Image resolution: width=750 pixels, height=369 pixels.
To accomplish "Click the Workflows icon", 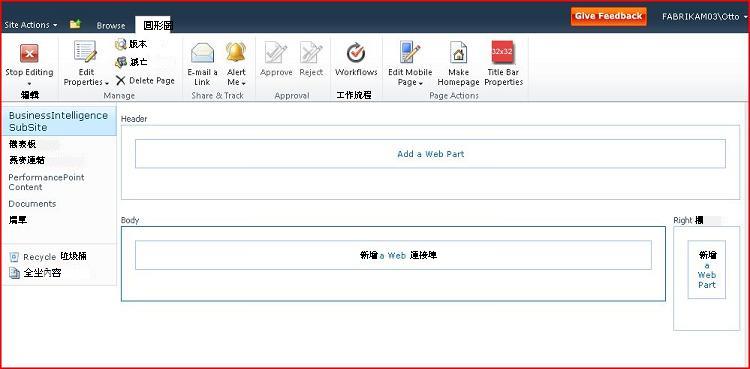I will tap(356, 53).
